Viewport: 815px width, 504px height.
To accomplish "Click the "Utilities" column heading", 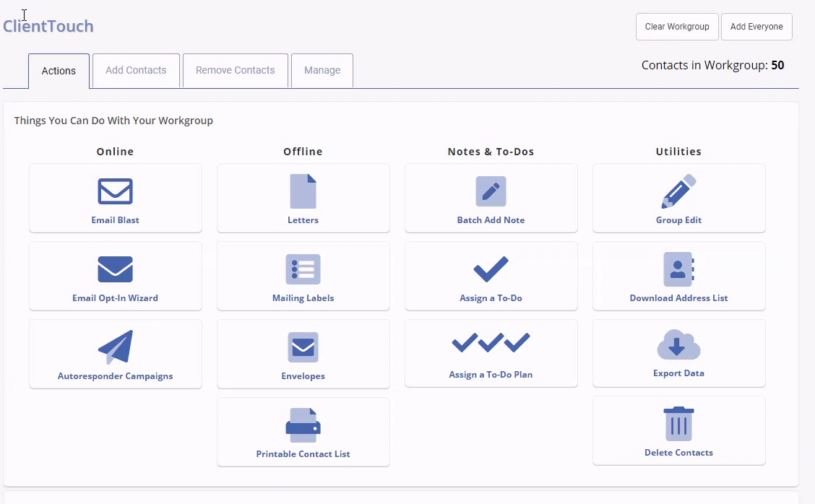I will (679, 152).
